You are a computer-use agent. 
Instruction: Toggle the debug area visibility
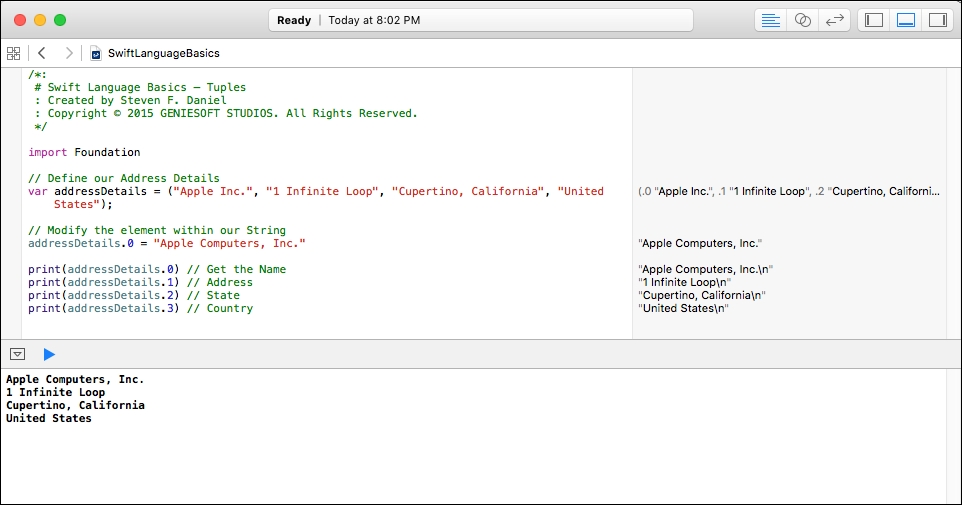tap(906, 20)
